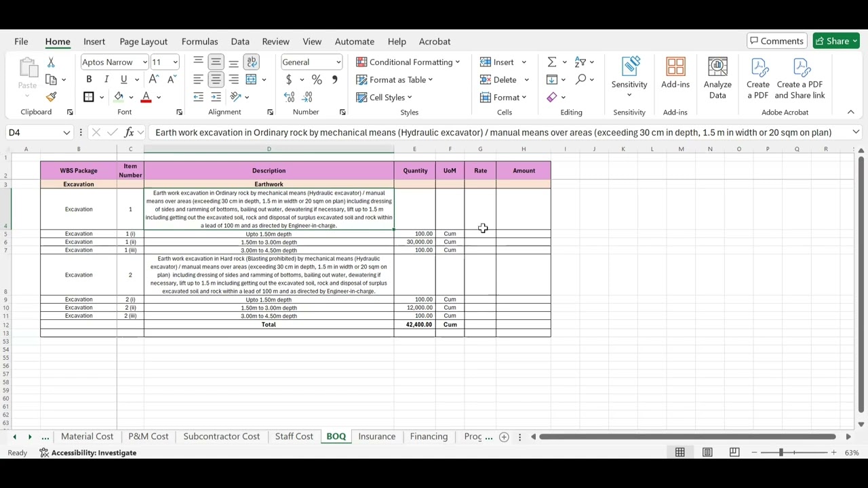Click the Clear eraser icon

(x=551, y=97)
